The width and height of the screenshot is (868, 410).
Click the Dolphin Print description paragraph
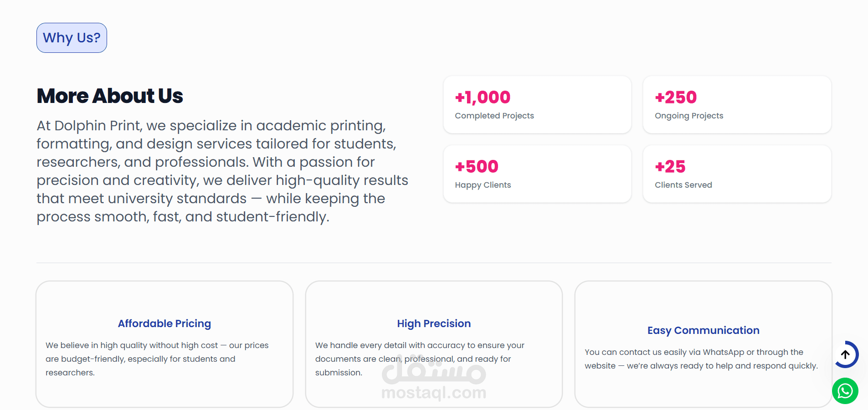[x=222, y=171]
